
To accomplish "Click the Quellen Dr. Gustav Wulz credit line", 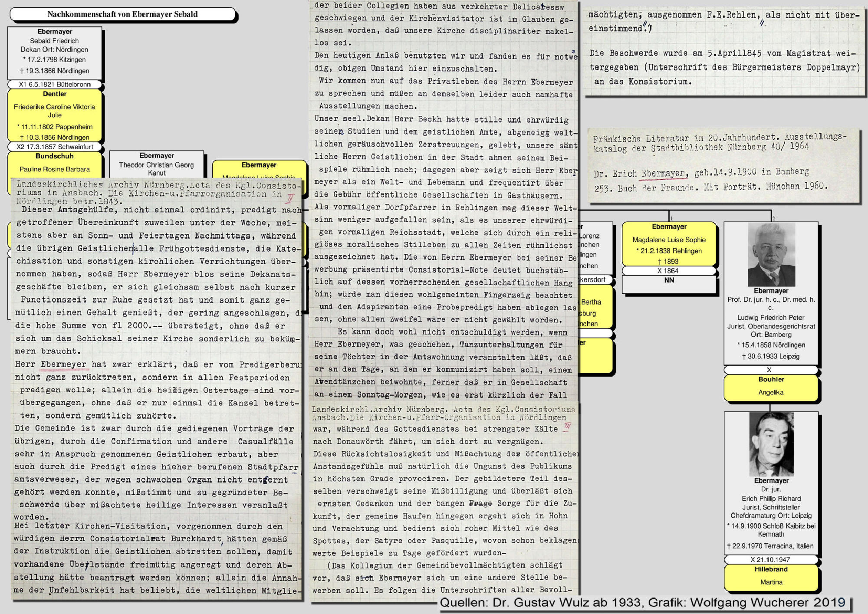I will click(x=642, y=603).
